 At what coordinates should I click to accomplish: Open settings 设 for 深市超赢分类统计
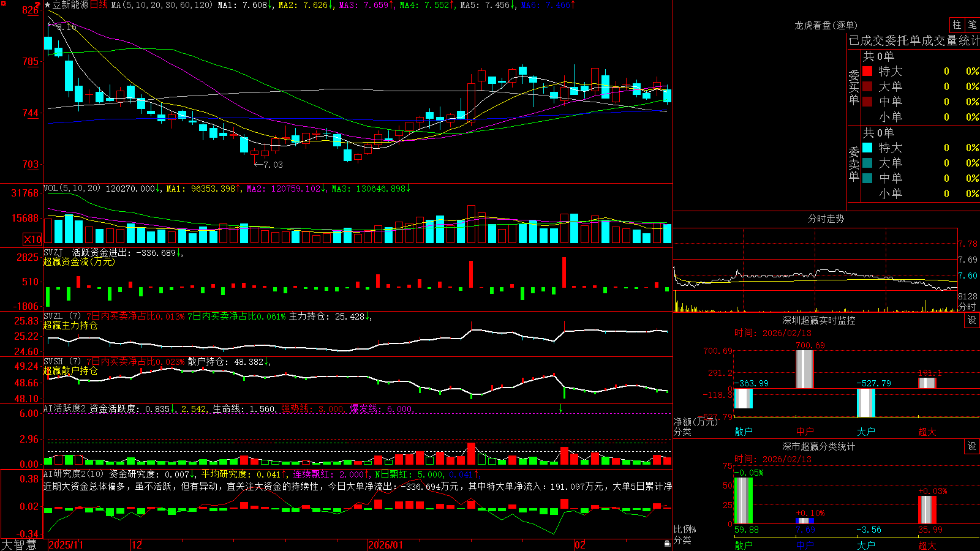(972, 446)
